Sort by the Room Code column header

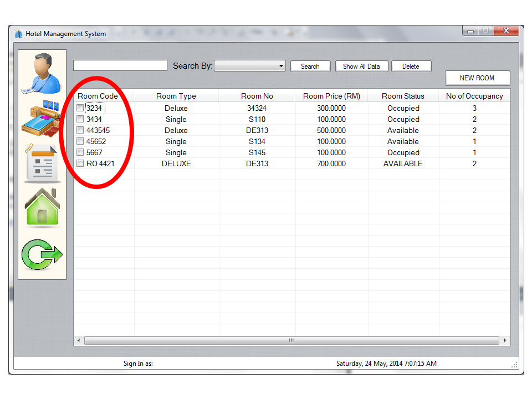pos(104,96)
